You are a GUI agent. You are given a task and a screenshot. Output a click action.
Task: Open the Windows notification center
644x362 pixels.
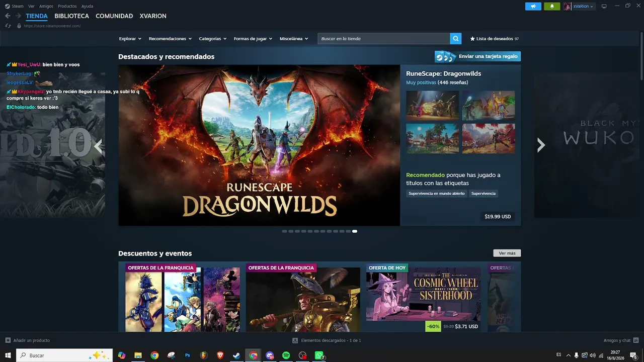[634, 355]
